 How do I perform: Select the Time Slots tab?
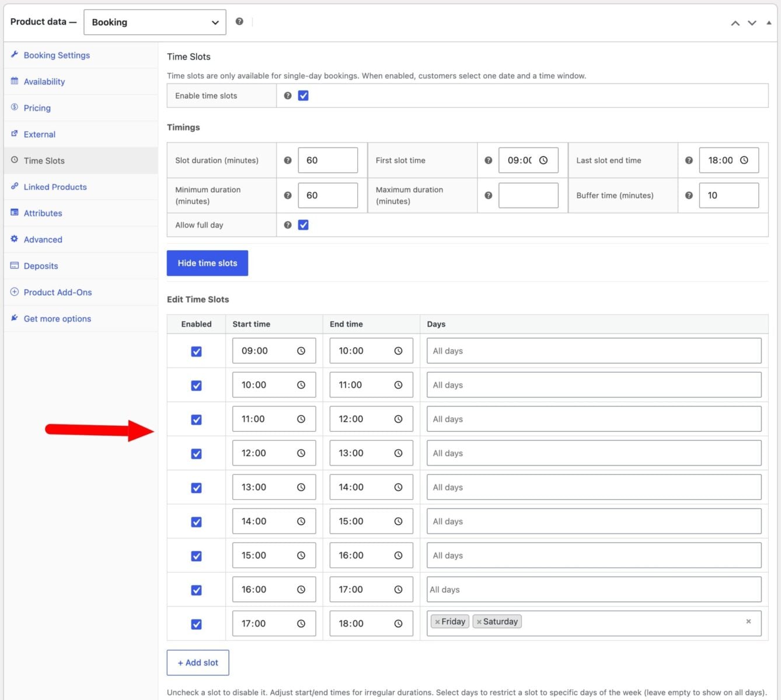coord(44,160)
